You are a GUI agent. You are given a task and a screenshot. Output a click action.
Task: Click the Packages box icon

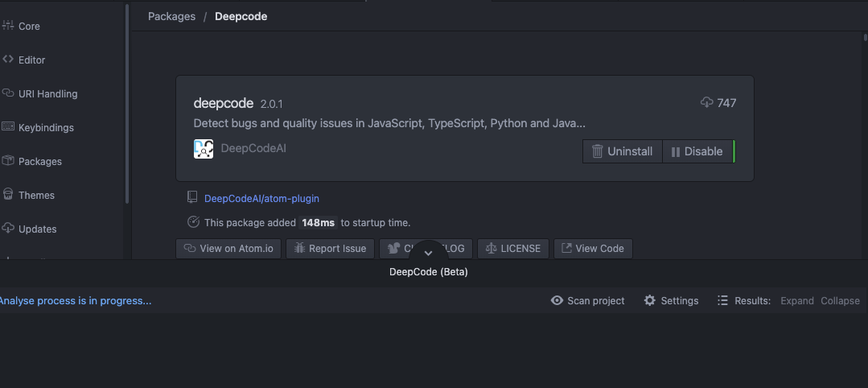pos(8,161)
